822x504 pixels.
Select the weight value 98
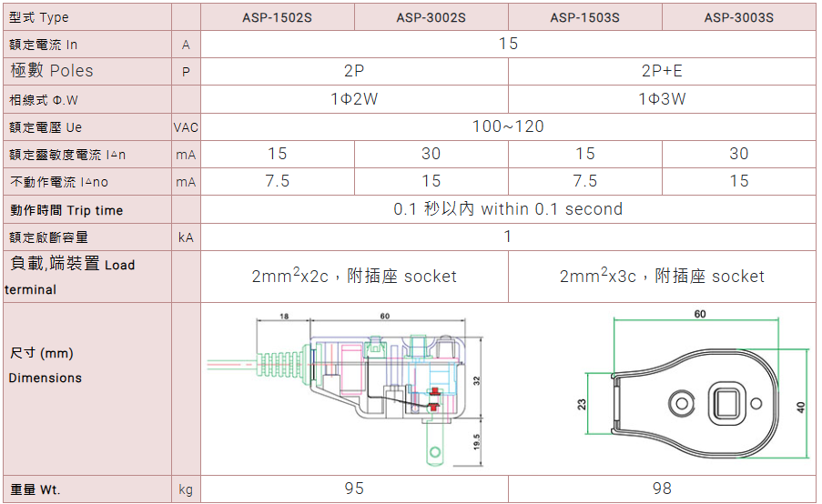(662, 489)
